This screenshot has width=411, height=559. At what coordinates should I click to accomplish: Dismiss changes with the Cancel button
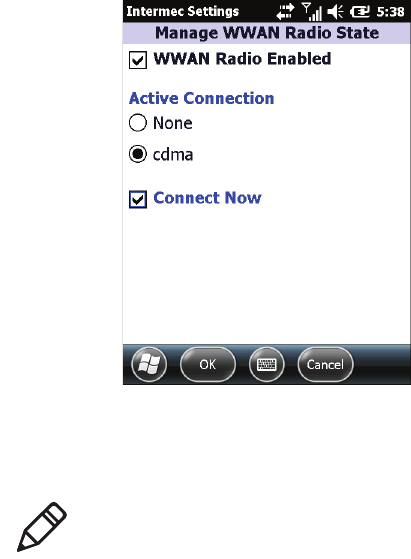(x=325, y=364)
